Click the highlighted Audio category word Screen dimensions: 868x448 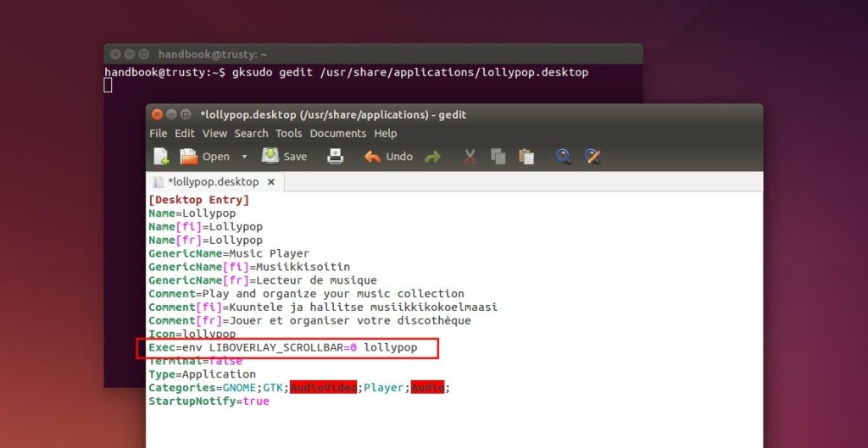(x=427, y=388)
